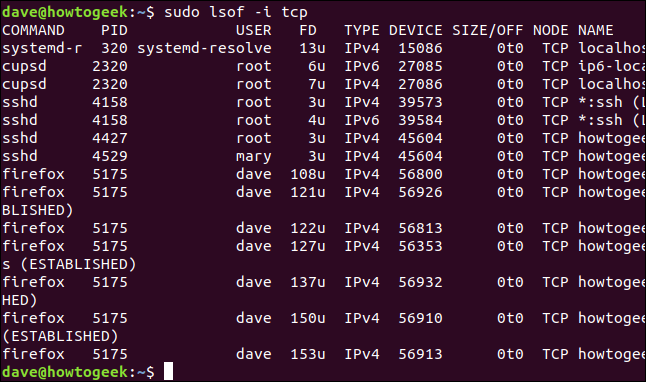The image size is (646, 382).
Task: Click the '(ESTABLISHED)' wrapped text line
Action: pos(61,337)
